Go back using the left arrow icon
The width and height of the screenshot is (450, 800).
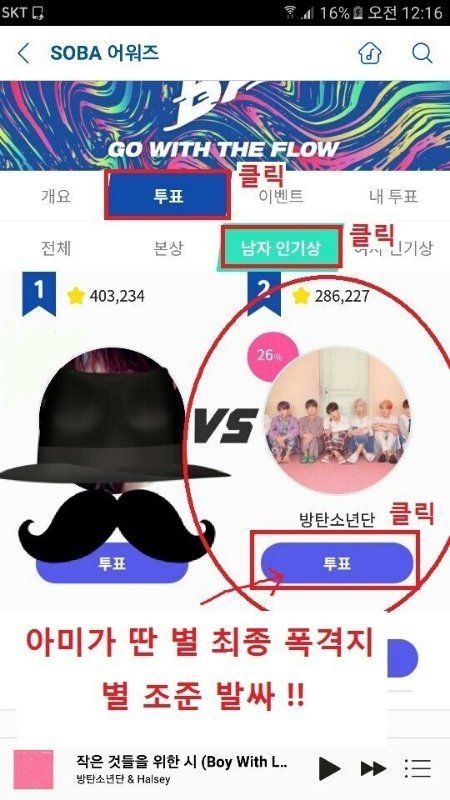(x=23, y=53)
